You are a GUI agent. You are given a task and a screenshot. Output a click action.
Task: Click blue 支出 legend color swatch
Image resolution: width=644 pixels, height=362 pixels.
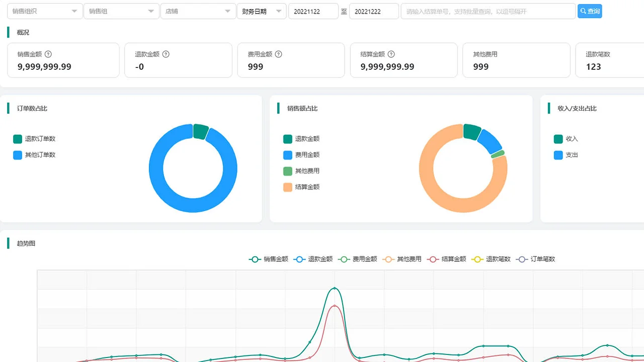click(x=558, y=155)
